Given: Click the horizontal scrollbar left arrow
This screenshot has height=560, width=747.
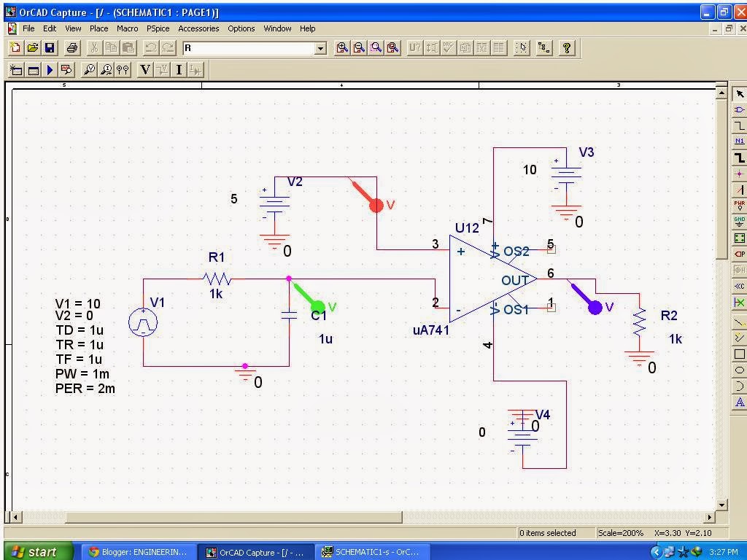Looking at the screenshot, I should click(x=16, y=517).
